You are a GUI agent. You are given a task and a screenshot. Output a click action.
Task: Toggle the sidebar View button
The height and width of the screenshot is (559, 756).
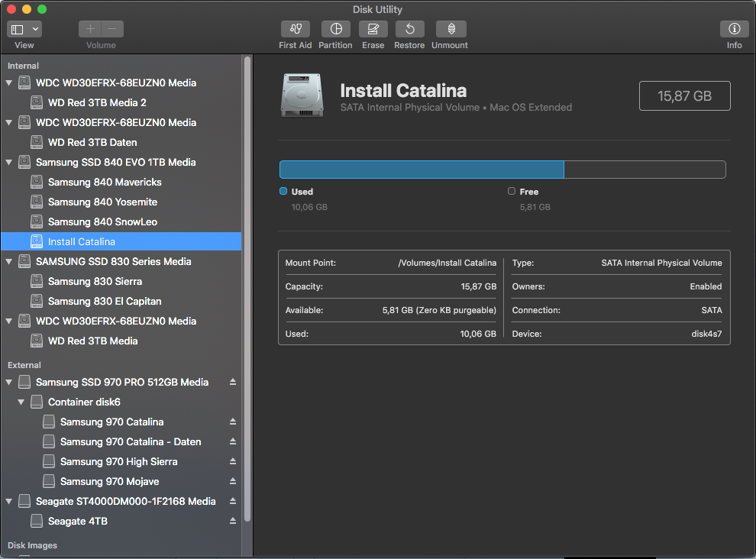(18, 30)
